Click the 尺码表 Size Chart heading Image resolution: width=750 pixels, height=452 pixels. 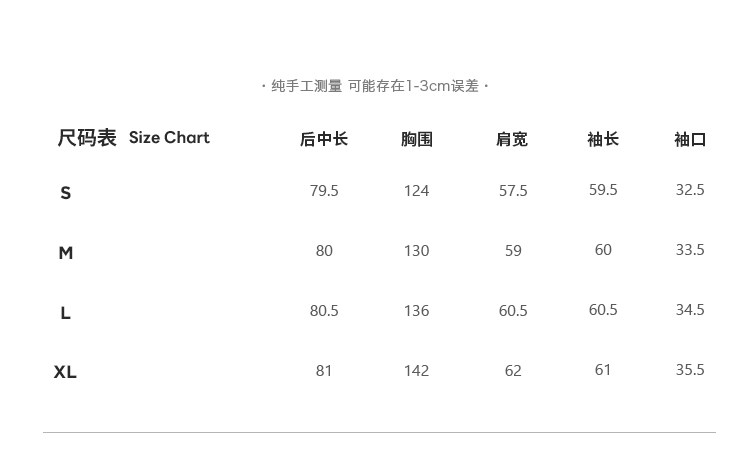pyautogui.click(x=133, y=138)
